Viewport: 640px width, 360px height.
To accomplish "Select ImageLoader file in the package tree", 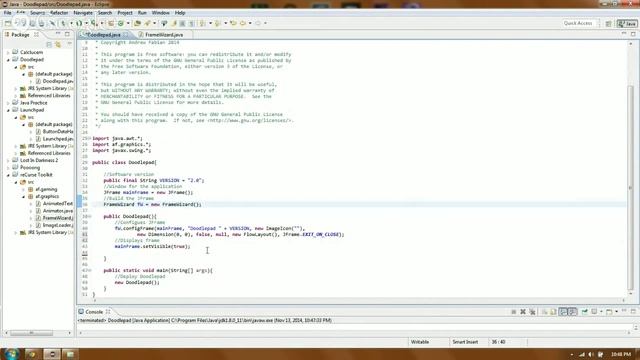I will [x=54, y=225].
